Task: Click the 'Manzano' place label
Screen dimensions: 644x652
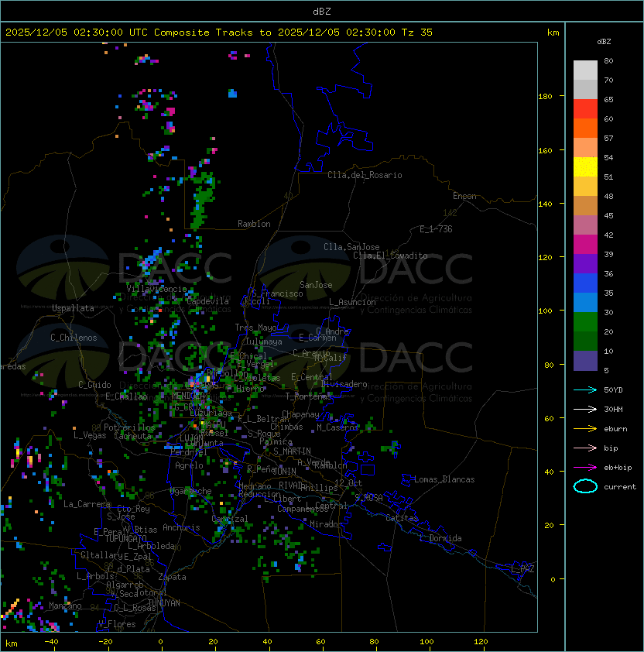Action: [65, 606]
